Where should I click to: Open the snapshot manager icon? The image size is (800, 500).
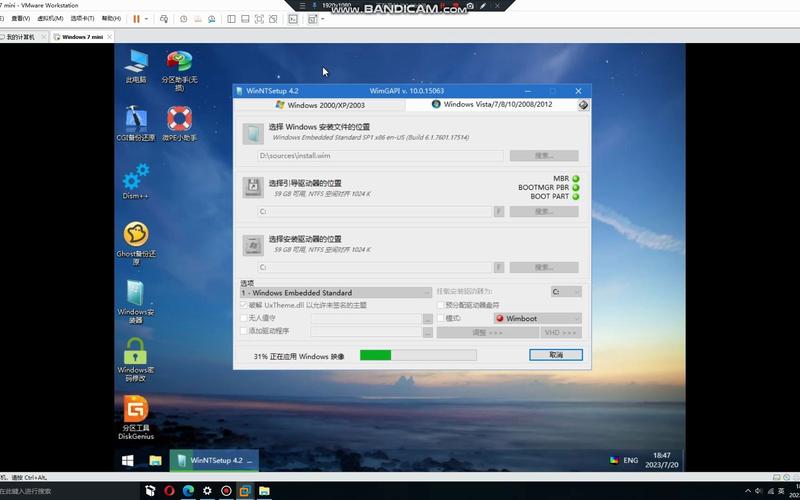pyautogui.click(x=211, y=19)
